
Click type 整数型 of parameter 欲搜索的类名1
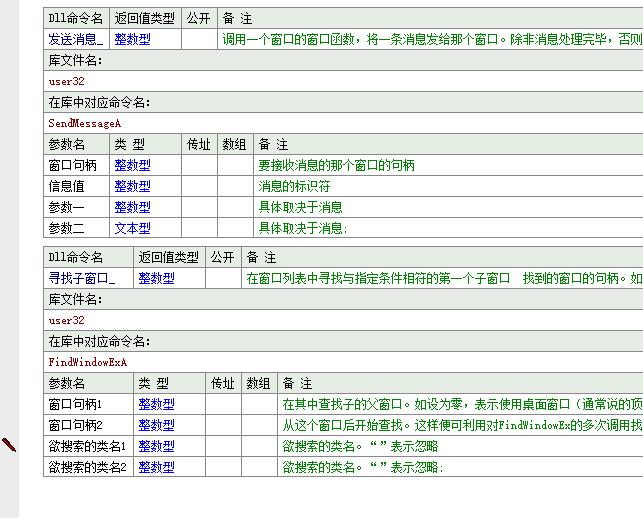coord(156,446)
